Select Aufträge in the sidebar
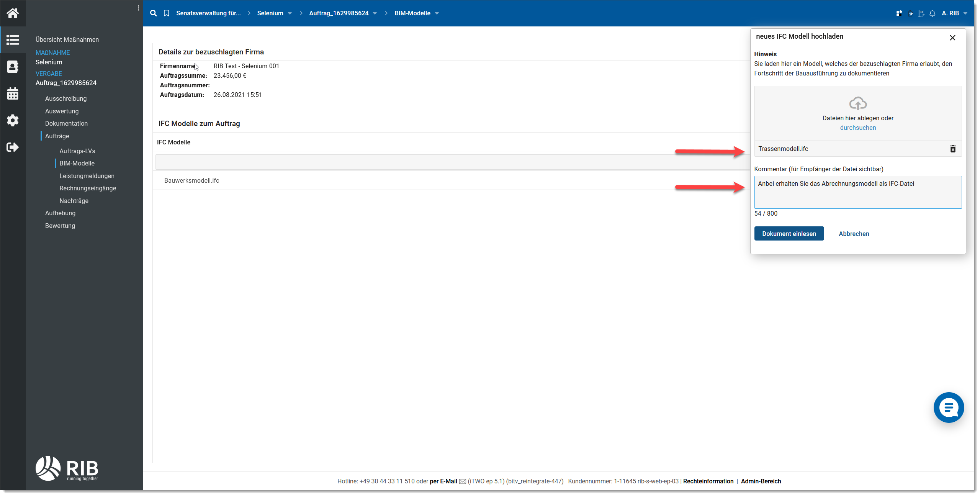The image size is (980, 496). tap(57, 136)
